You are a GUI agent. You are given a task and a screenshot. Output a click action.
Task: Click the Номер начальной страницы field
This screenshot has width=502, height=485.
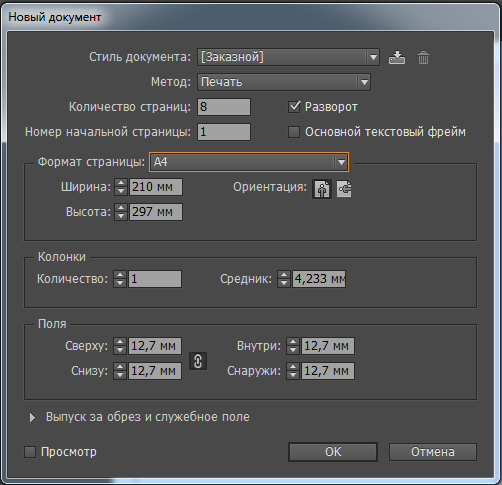pos(224,132)
